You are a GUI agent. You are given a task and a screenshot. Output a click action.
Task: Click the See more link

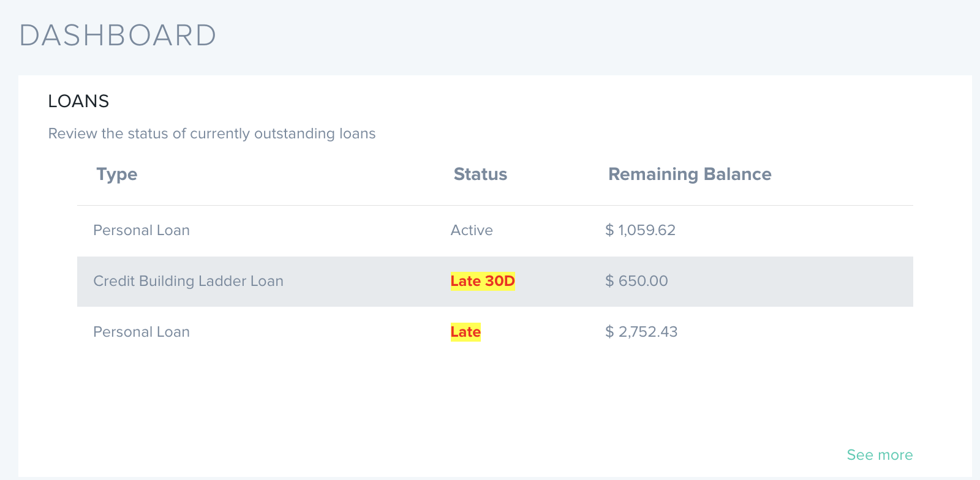[879, 455]
